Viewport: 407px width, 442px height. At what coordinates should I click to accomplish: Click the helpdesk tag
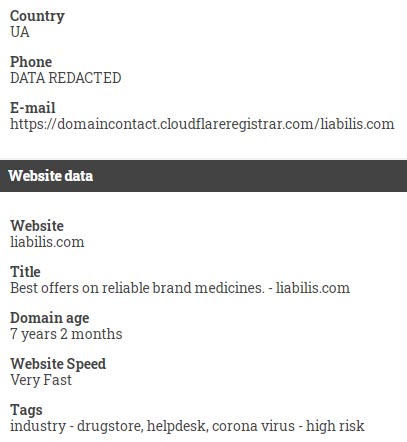click(x=177, y=426)
